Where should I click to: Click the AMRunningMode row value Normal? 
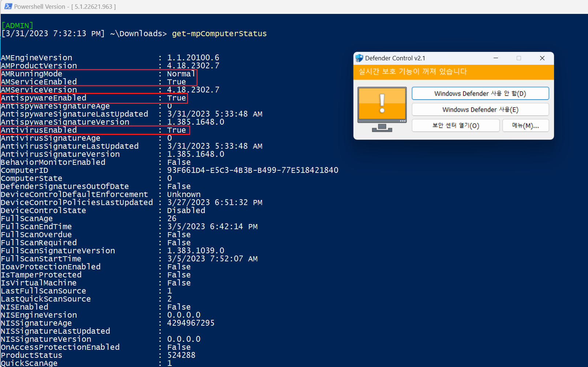tap(181, 74)
